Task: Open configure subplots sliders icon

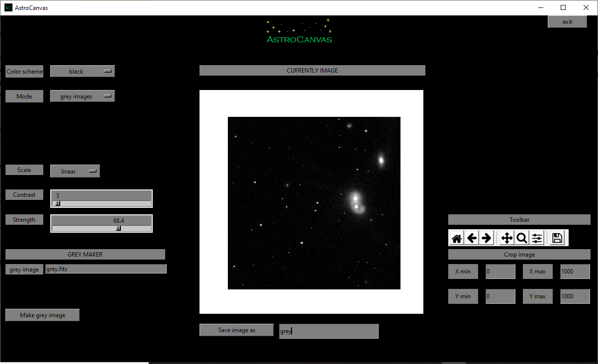Action: 537,238
